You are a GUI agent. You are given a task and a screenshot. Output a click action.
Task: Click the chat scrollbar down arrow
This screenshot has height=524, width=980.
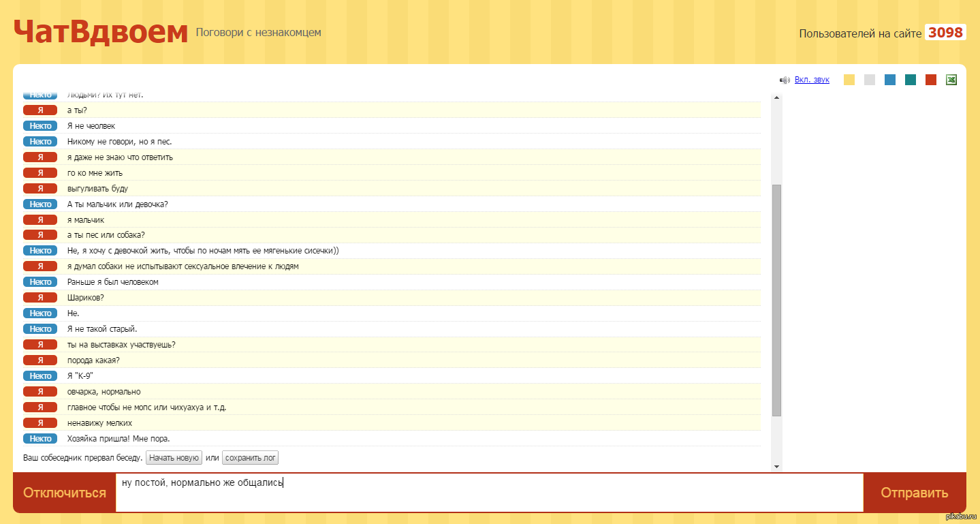coord(776,467)
